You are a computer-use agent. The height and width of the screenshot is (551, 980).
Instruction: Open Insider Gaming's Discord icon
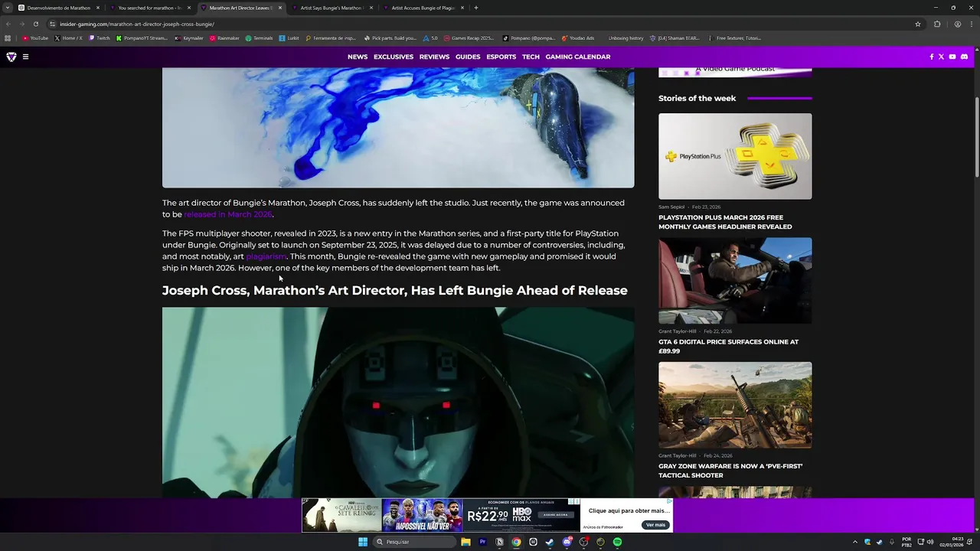pyautogui.click(x=964, y=57)
